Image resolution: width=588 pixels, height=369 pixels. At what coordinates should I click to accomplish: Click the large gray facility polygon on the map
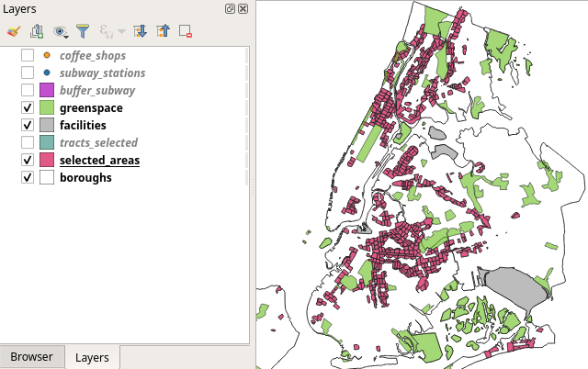point(515,286)
